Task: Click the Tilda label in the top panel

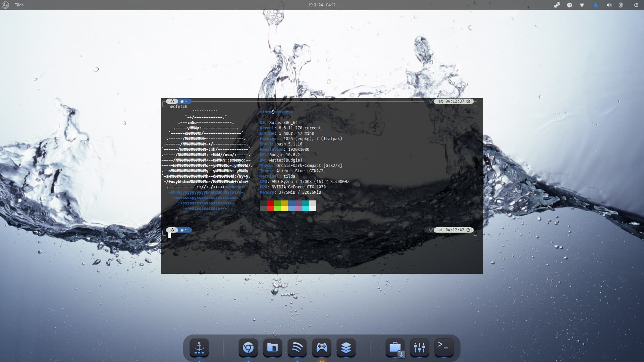Action: pyautogui.click(x=19, y=5)
